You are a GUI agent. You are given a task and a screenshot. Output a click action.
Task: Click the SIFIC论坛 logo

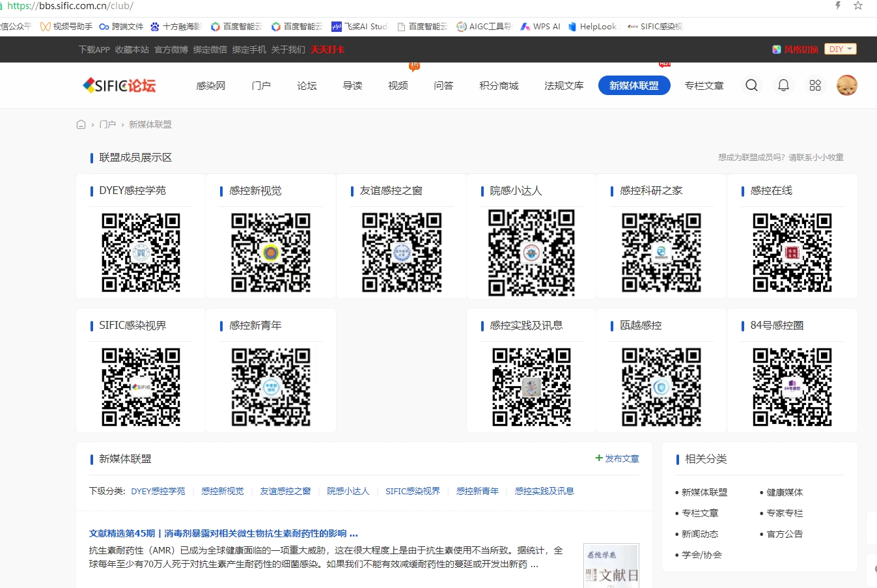pyautogui.click(x=119, y=85)
